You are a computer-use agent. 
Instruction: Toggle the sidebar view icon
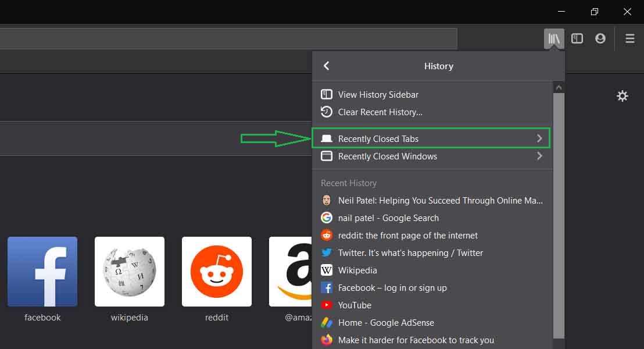[577, 38]
